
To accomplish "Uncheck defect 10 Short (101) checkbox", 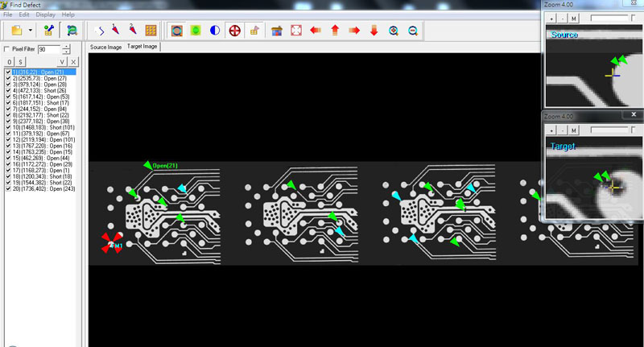I will click(8, 127).
